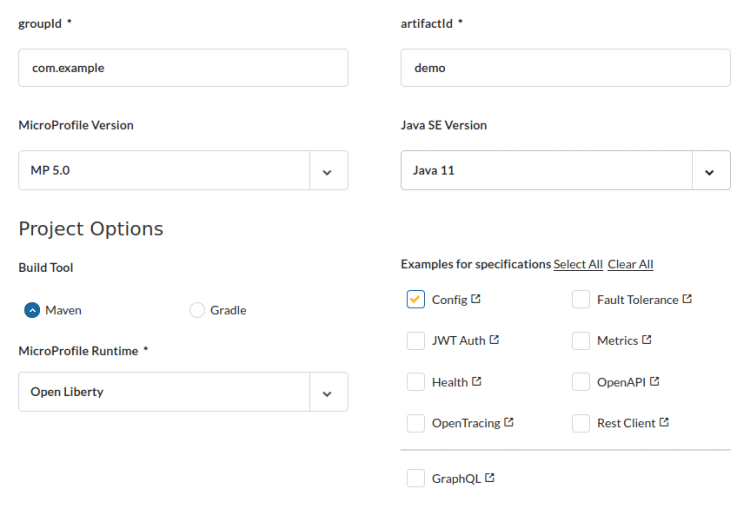
Task: Click the artifactId label
Action: (x=427, y=23)
